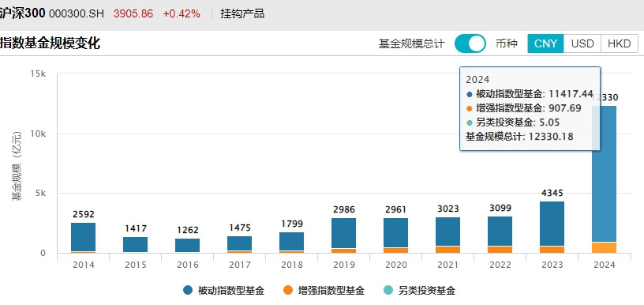Click the orange 增强指数型基金 legend dot
The width and height of the screenshot is (644, 305).
coord(288,291)
